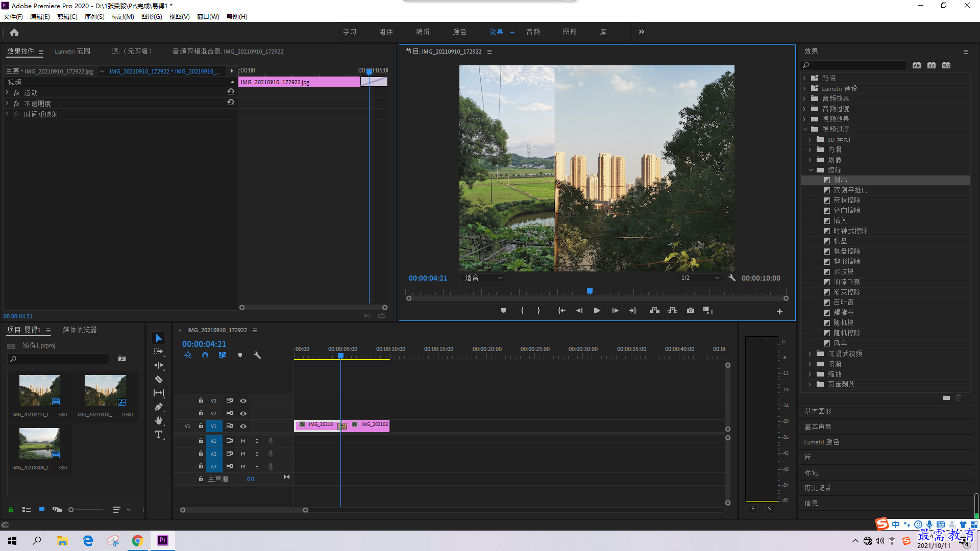Screen dimensions: 980x551
Task: Expand 运动 effect properties
Action: (7, 93)
